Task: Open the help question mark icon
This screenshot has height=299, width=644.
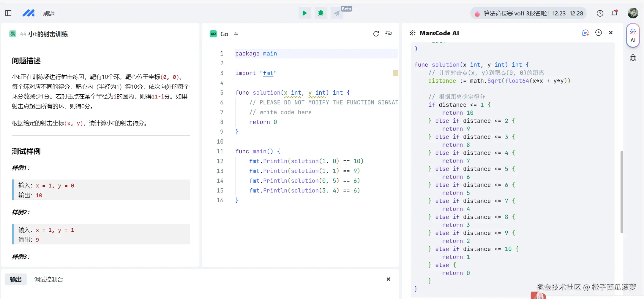Action: coord(600,13)
